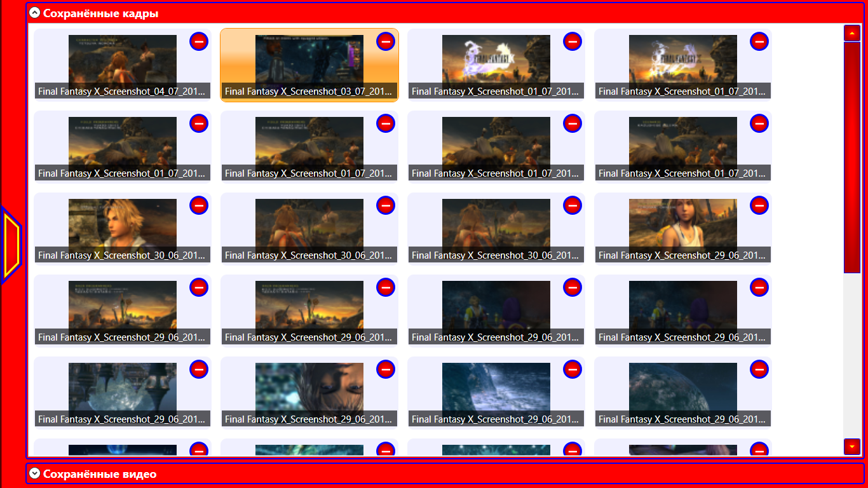Remove the dark blue watery cavern screenshot
This screenshot has height=488, width=868.
pos(573,369)
